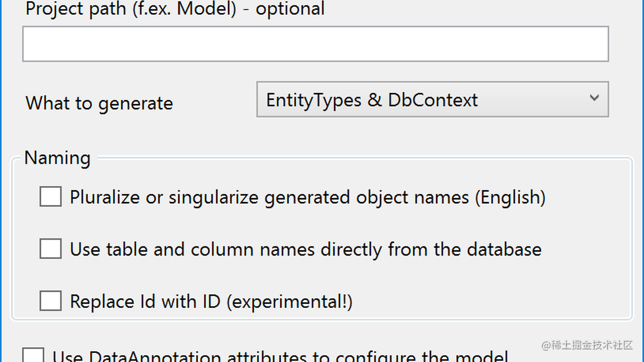Click the Project path optional label

point(175,9)
